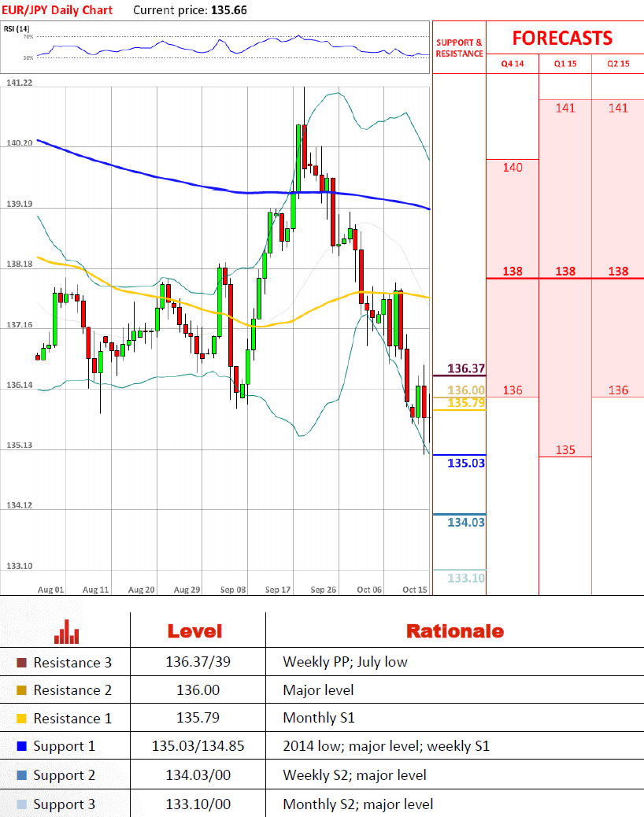644x817 pixels.
Task: Click the Resistance 3 maroon color swatch
Action: point(21,663)
